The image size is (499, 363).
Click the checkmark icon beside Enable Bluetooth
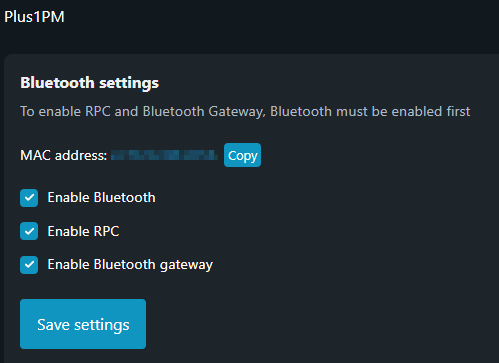(x=29, y=198)
